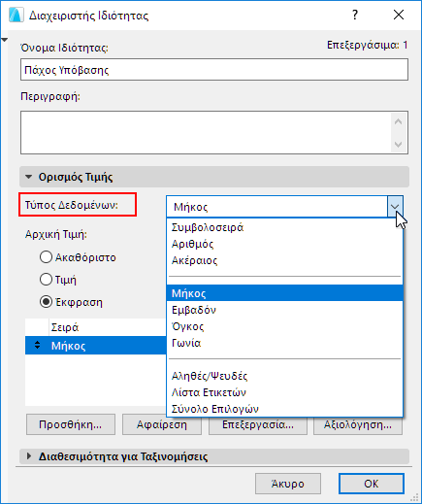This screenshot has width=422, height=504.
Task: Choose Αριθμός data type
Action: (x=284, y=244)
